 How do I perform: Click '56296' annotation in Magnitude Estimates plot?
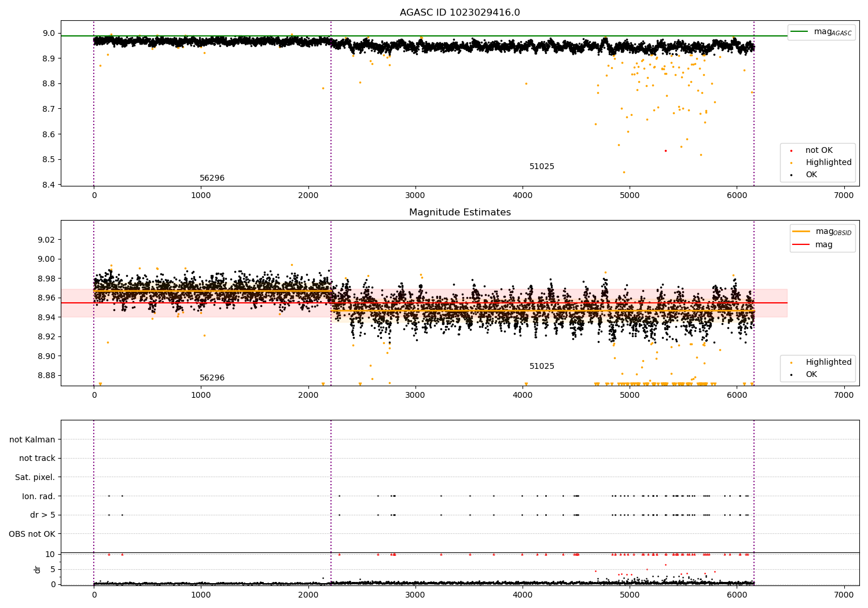click(212, 378)
